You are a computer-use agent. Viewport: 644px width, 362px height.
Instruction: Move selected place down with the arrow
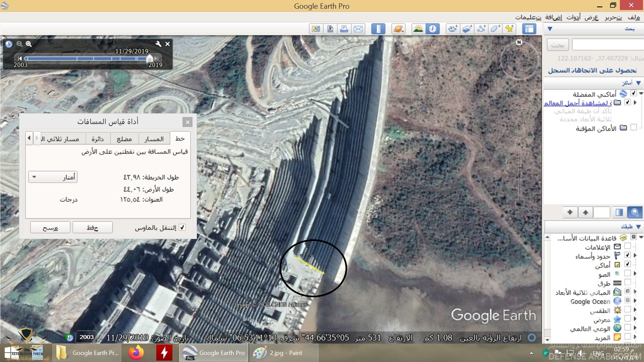tap(570, 212)
